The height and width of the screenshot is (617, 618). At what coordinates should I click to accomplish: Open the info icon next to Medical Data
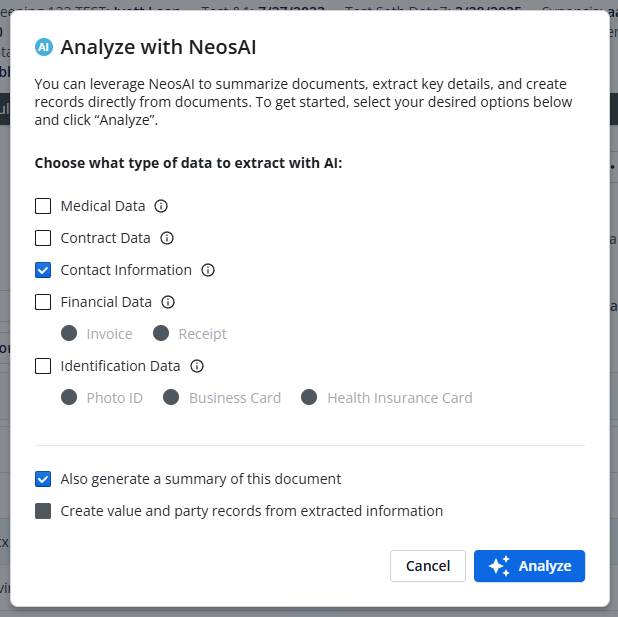point(161,206)
